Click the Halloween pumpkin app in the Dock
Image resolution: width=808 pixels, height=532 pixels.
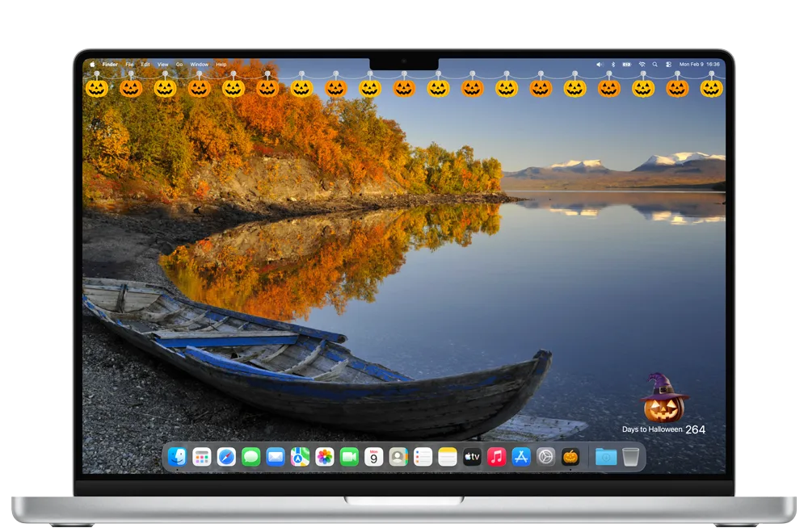point(570,457)
